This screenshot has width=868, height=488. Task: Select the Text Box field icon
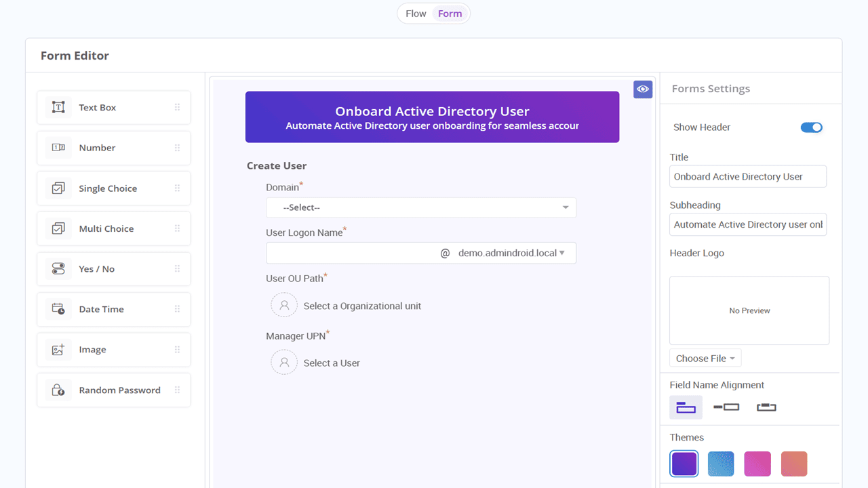point(58,107)
